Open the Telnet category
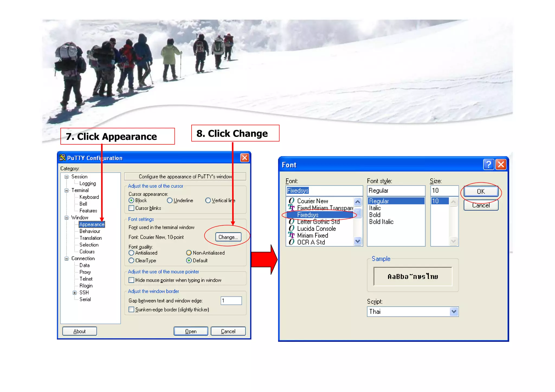This screenshot has width=555, height=392. coord(86,279)
